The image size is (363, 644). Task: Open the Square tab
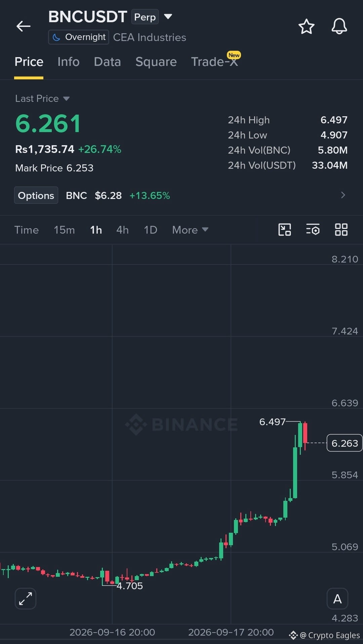coord(156,62)
